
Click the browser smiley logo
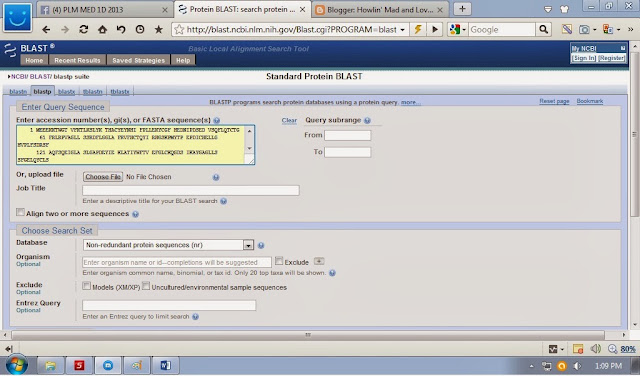pos(17,18)
